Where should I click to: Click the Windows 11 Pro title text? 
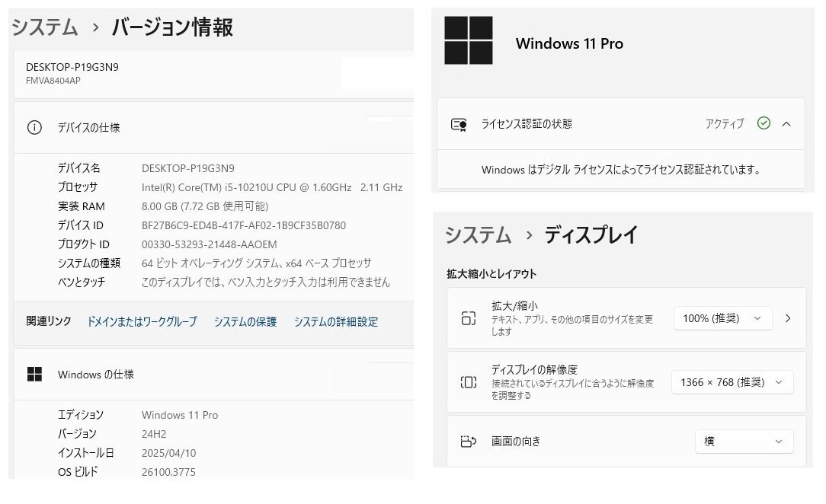(569, 43)
